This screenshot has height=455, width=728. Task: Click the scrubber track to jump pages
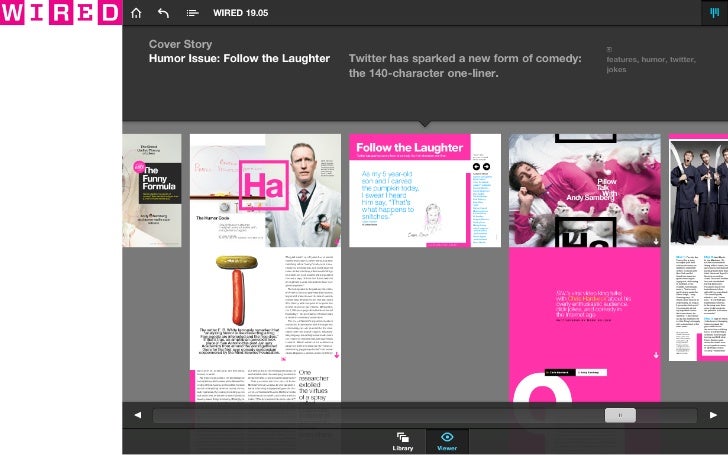point(425,415)
